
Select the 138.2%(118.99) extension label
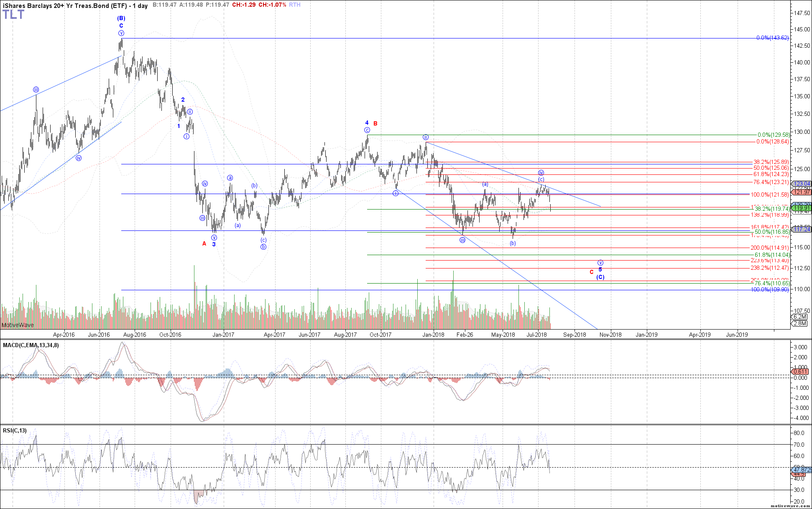coord(770,215)
